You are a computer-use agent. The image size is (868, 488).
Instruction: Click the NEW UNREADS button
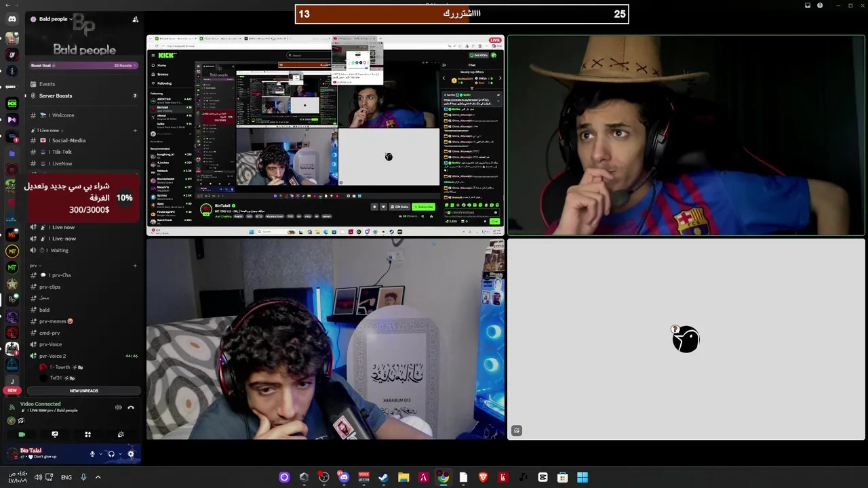pos(84,390)
